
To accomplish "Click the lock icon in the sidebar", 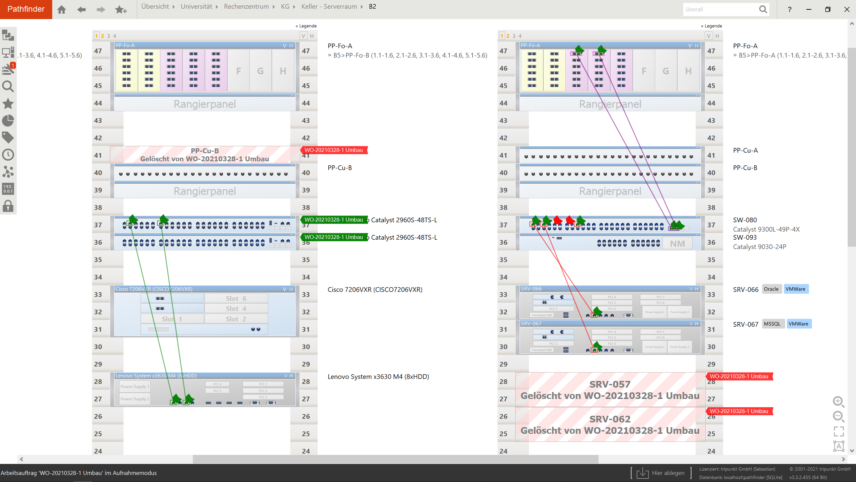I will tap(8, 206).
